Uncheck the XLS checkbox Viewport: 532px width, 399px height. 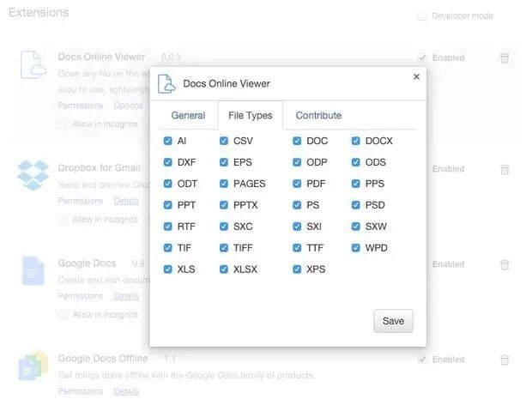pos(168,269)
